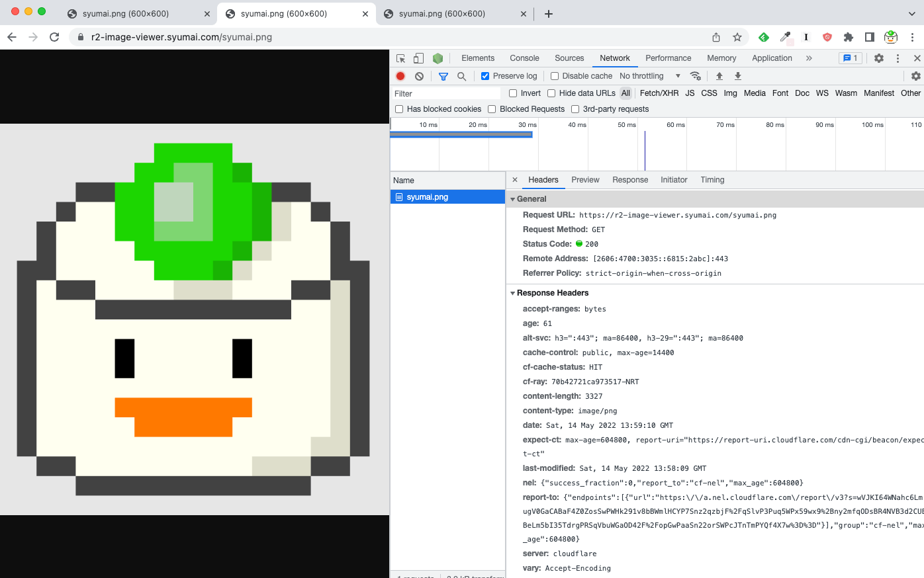The width and height of the screenshot is (924, 578).
Task: Enable the Disable cache checkbox
Action: coord(555,76)
